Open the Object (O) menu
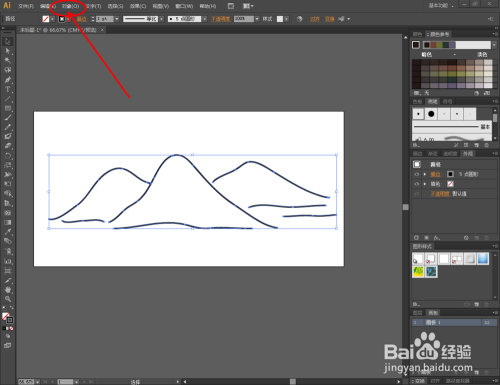500x385 pixels. coord(70,6)
